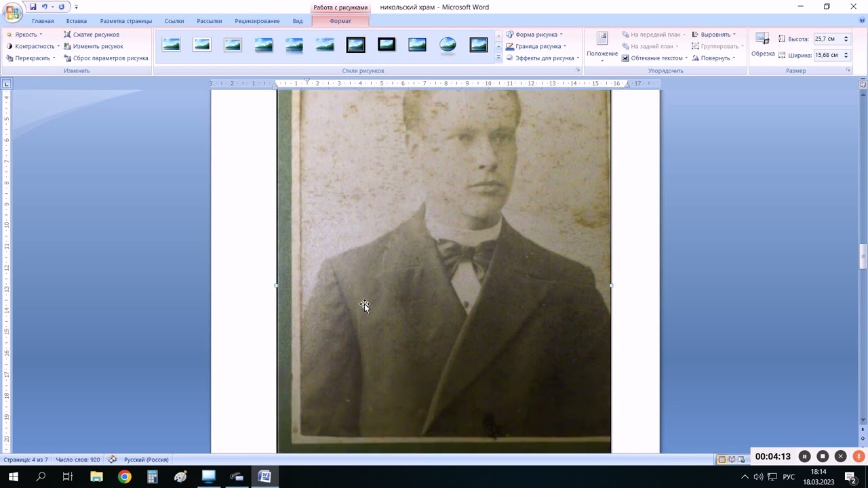
Task: Click Изменить рисунок change picture
Action: click(x=94, y=46)
